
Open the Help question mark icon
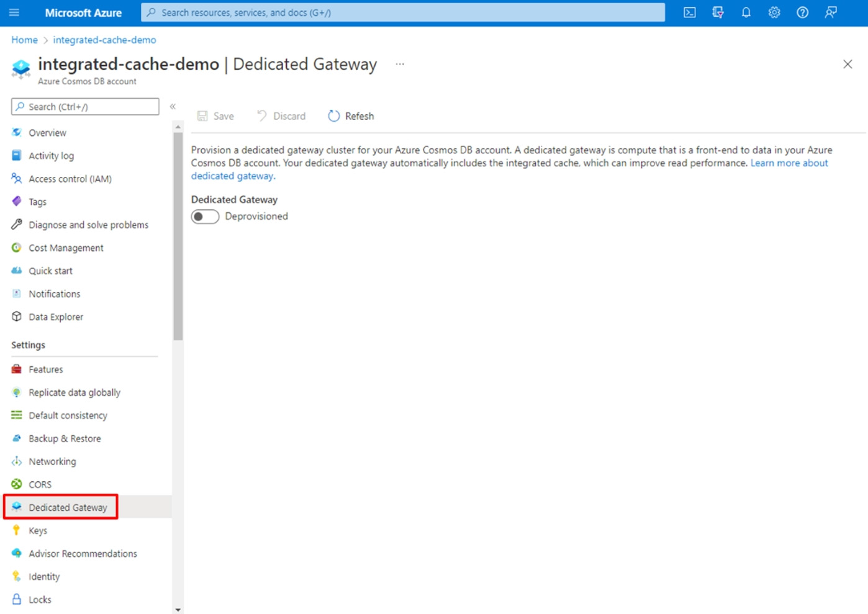(803, 12)
